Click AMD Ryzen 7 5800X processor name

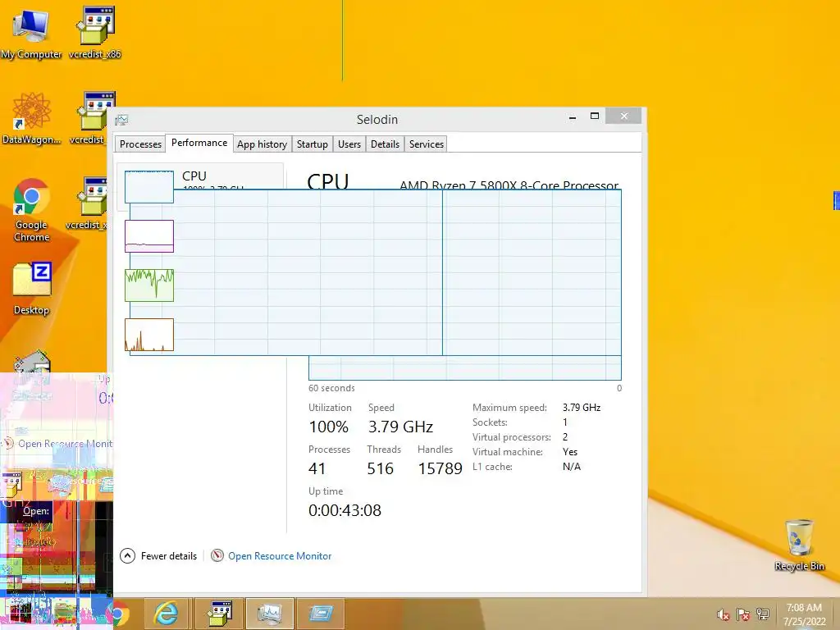pos(509,185)
